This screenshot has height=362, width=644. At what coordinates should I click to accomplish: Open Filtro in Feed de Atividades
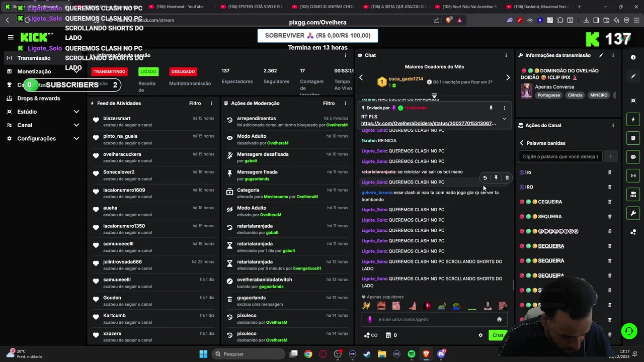(195, 103)
